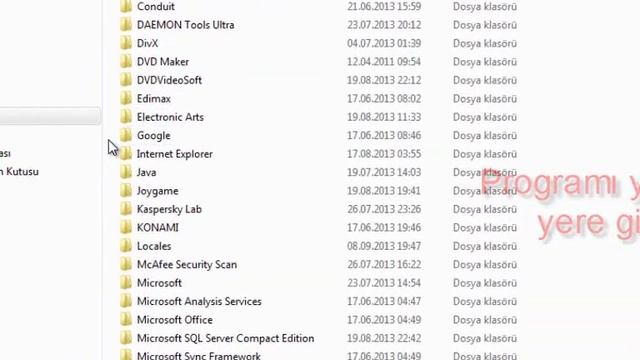The image size is (640, 360).
Task: Click the date 19.07.2013 14:03
Action: click(384, 172)
